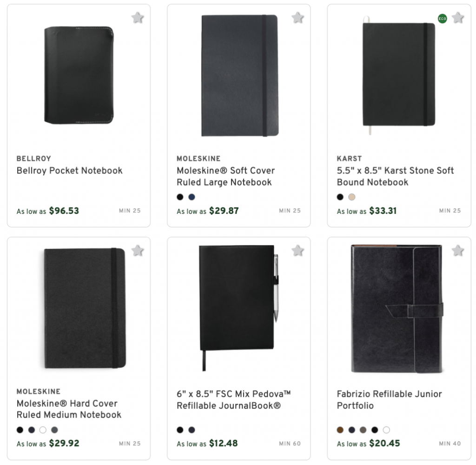Toggle favorite on Moleskine Hard Cover Notebook
This screenshot has width=476, height=465.
138,250
